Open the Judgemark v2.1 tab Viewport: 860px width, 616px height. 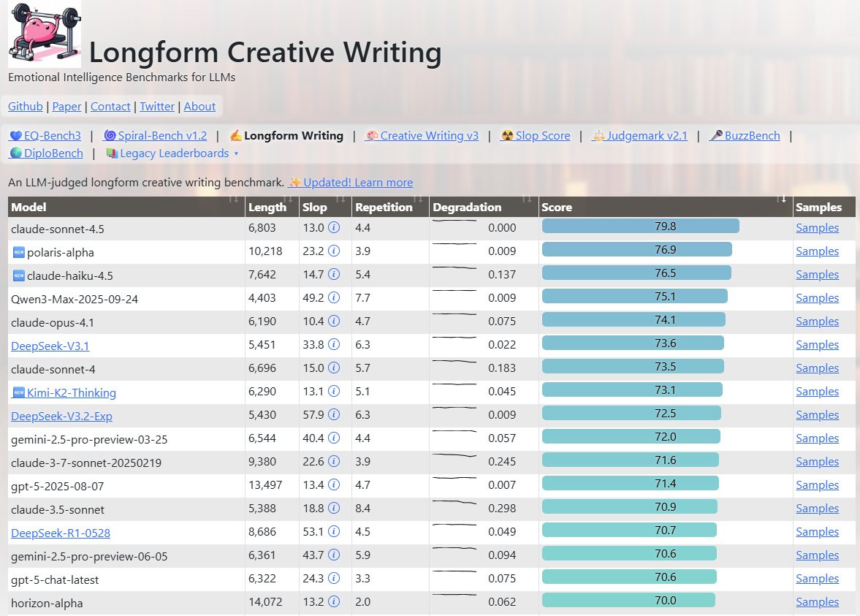click(639, 135)
